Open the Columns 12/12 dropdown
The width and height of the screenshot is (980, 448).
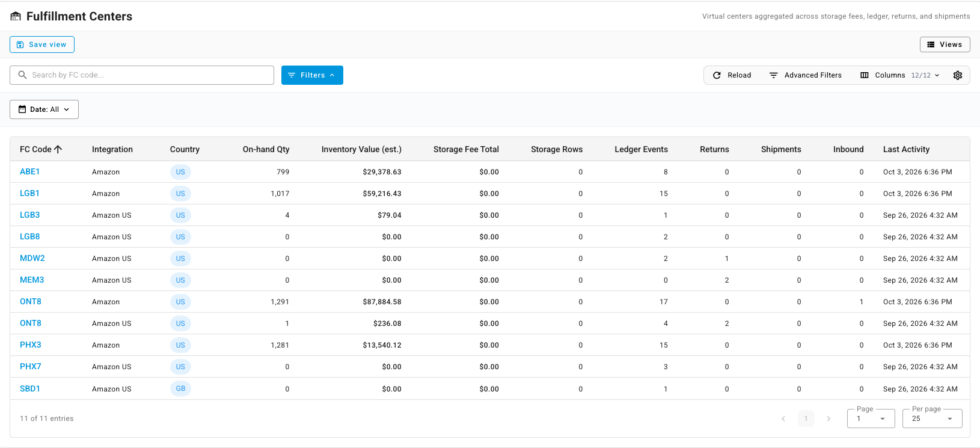point(900,75)
